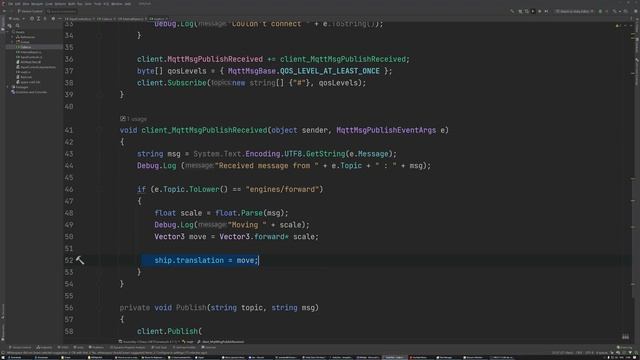This screenshot has width=640, height=360.
Task: Click the quick-fix hammer icon on line 52
Action: (x=80, y=260)
